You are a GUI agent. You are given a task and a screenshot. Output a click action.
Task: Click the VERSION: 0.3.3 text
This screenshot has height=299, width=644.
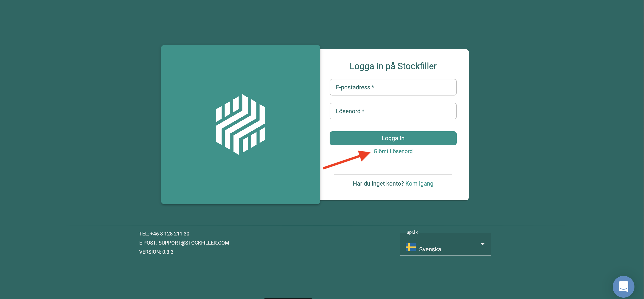156,252
